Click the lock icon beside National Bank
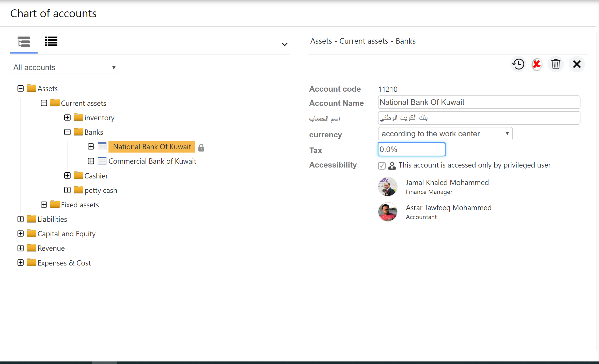The image size is (599, 364). (201, 147)
